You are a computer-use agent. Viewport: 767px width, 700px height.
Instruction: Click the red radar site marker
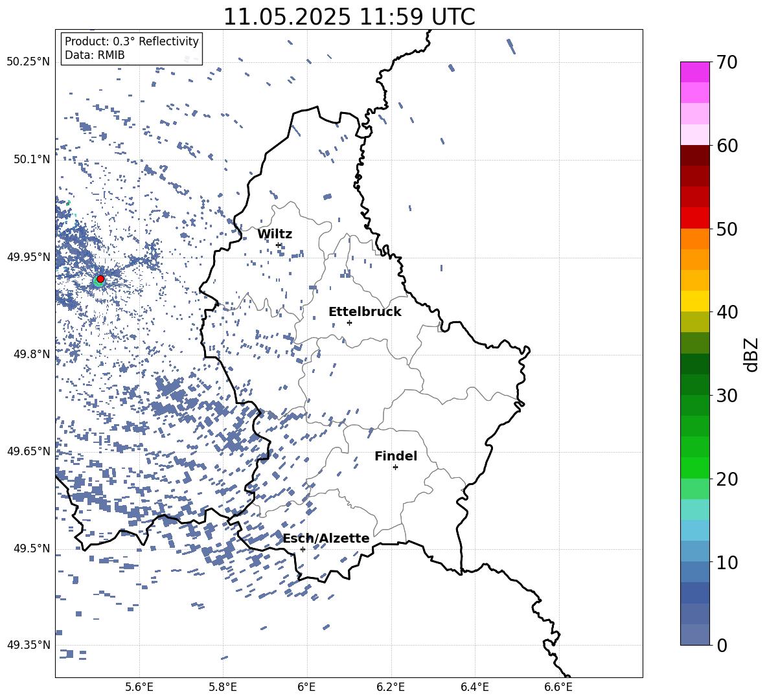[x=100, y=279]
